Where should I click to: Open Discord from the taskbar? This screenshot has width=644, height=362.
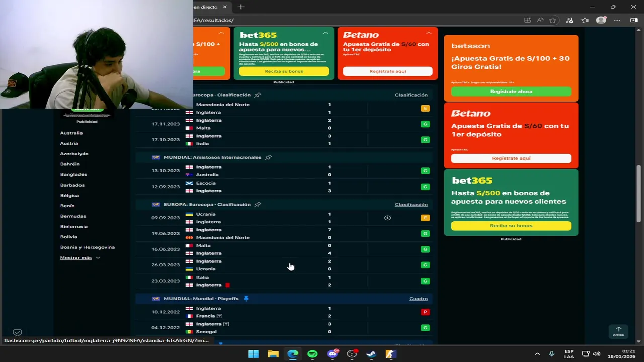pos(332,354)
